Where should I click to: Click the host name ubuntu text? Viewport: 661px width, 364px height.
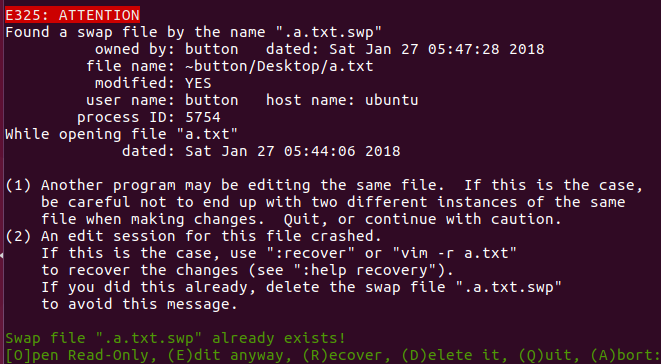392,100
